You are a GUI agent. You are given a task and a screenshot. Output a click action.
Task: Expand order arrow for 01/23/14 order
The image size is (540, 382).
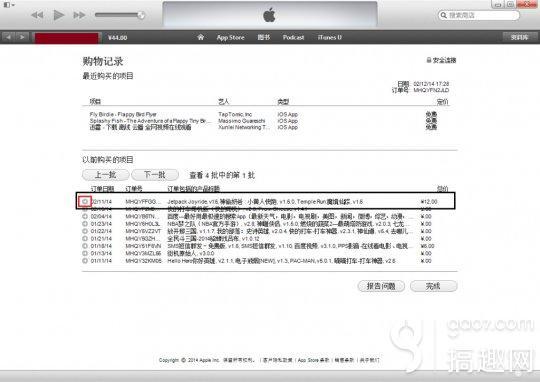[85, 224]
